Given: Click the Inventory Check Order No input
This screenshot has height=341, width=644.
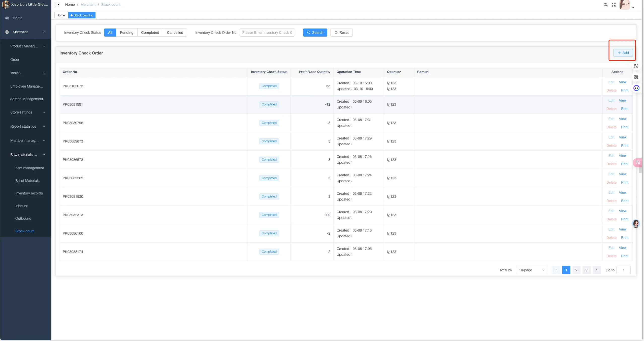Looking at the screenshot, I should (267, 33).
